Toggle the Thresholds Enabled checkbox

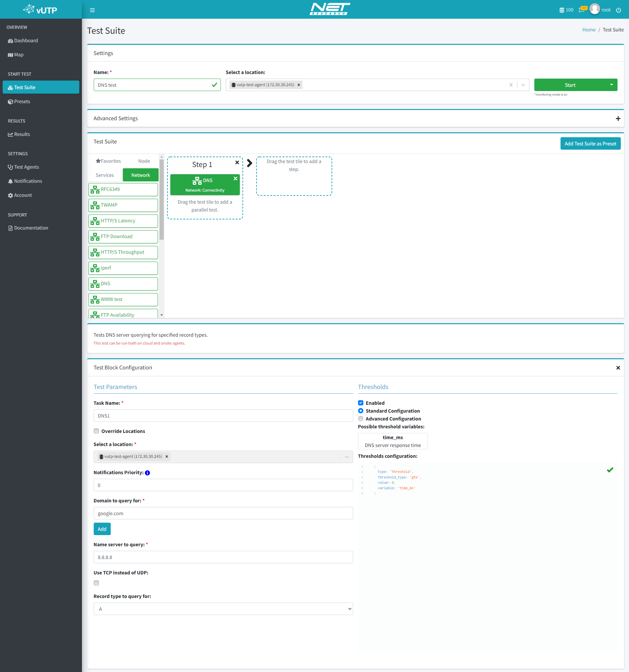(x=361, y=402)
